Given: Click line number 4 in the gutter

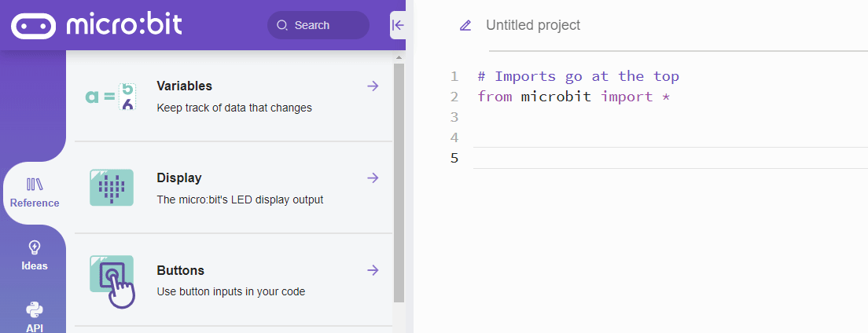Looking at the screenshot, I should click(x=454, y=137).
